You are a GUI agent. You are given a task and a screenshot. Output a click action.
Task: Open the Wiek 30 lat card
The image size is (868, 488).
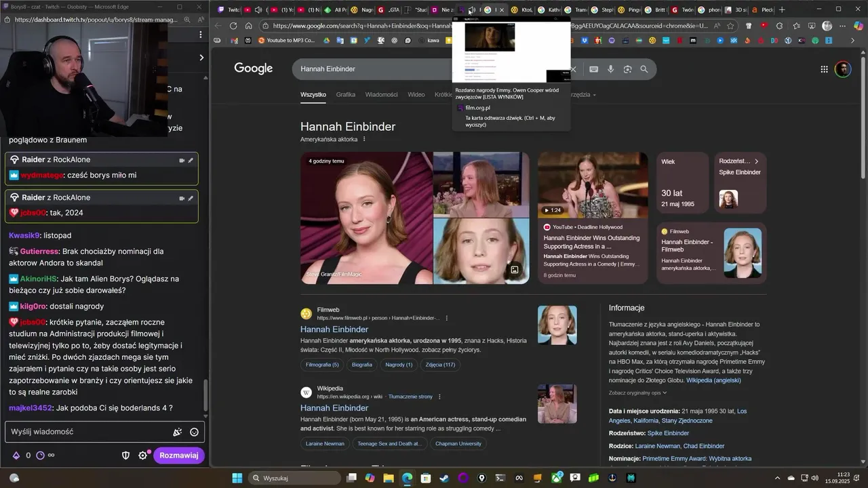682,183
